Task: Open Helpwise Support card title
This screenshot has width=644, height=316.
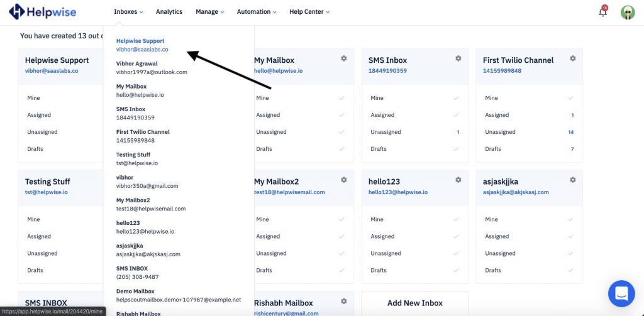Action: (x=57, y=60)
